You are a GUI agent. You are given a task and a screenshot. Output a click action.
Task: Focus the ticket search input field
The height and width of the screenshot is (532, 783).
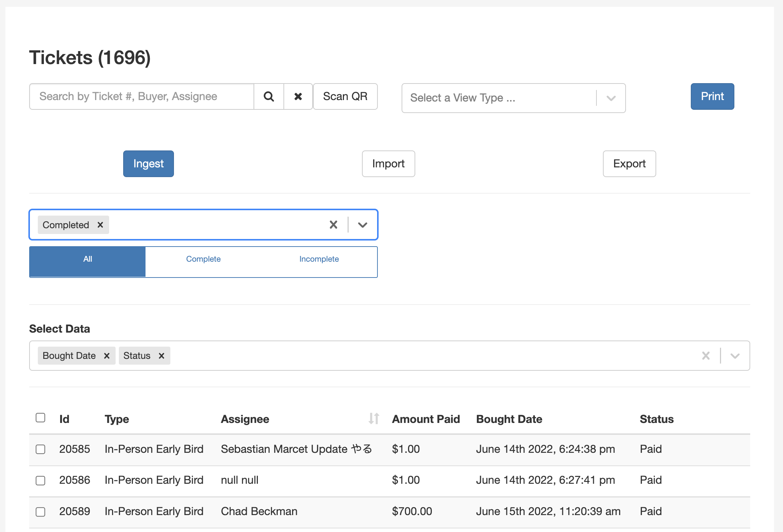tap(142, 96)
